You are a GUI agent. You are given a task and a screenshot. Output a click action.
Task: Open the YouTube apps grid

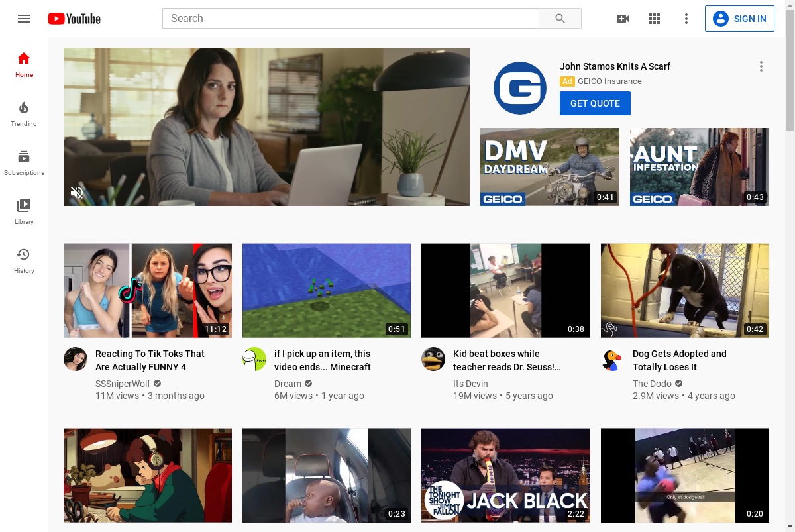[x=655, y=19]
